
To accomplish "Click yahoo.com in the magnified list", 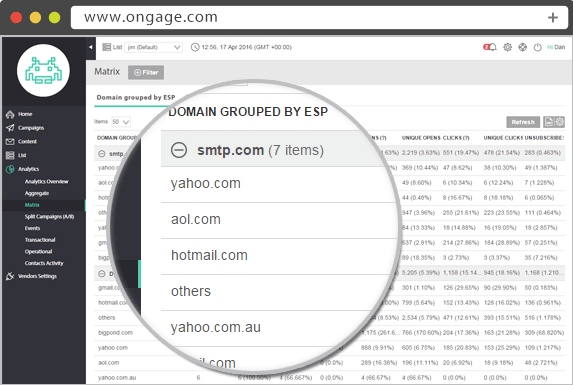I will tap(206, 183).
